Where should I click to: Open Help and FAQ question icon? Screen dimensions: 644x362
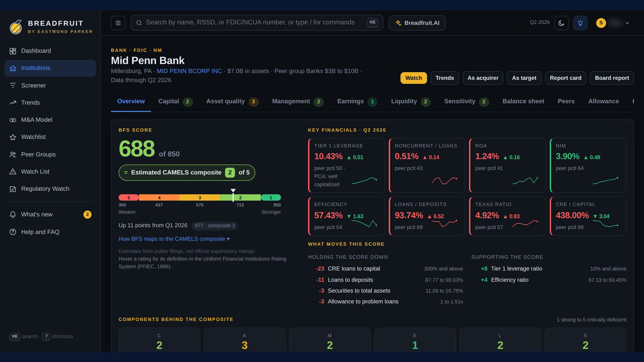[x=13, y=232]
